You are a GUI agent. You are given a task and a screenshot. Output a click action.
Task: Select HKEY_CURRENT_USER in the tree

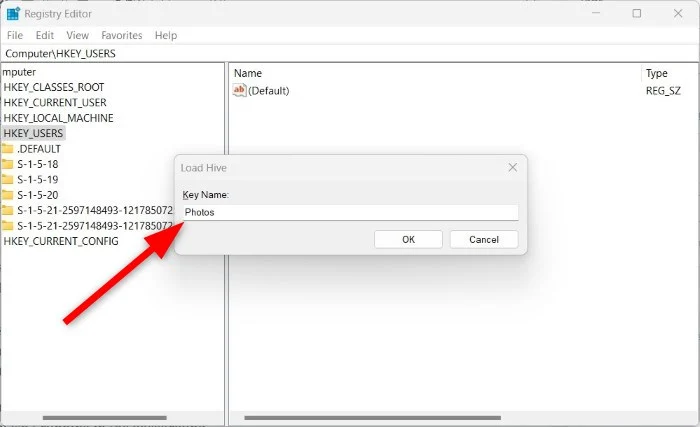pyautogui.click(x=55, y=103)
